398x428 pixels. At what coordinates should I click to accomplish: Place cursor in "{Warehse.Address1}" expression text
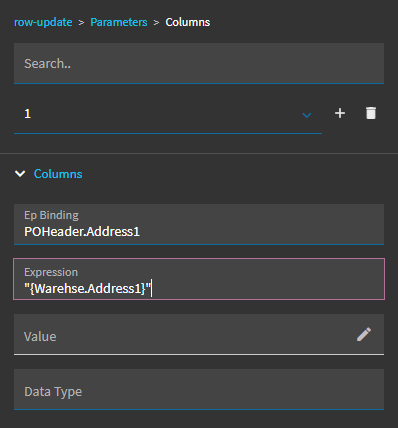pos(88,288)
